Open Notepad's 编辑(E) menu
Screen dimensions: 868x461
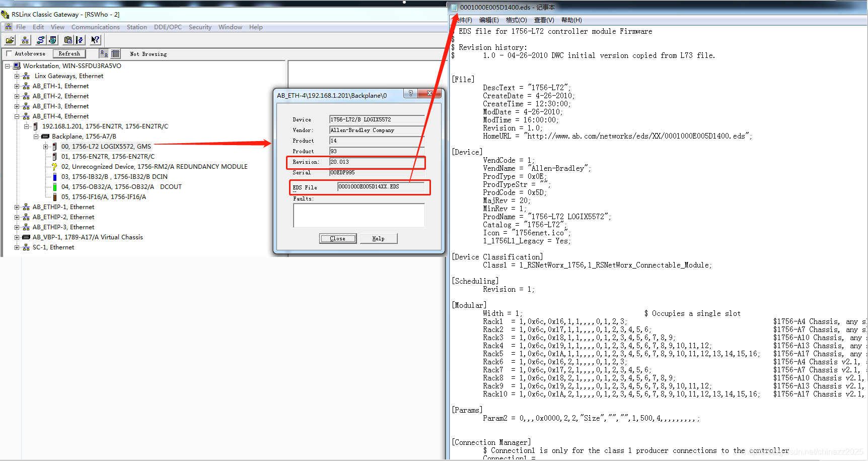point(489,20)
